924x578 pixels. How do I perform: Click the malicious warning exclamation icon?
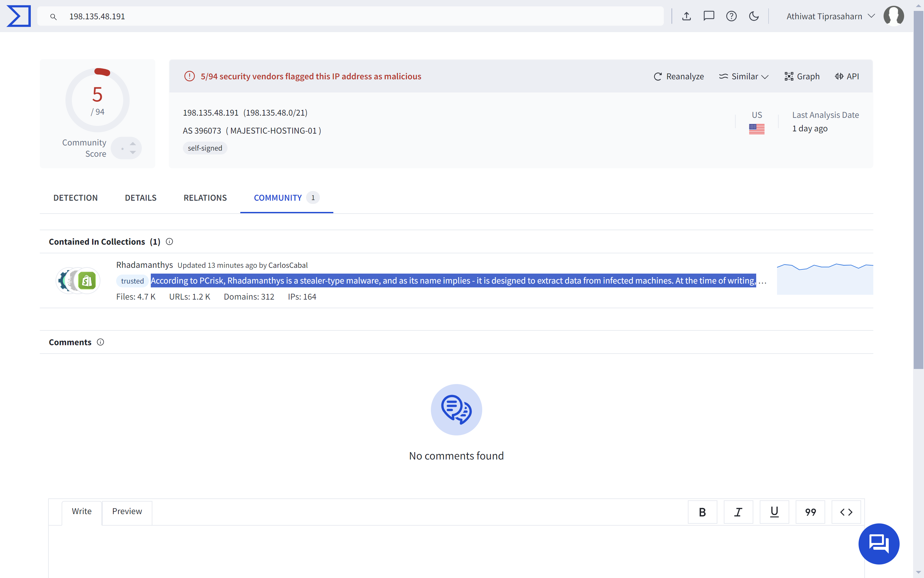point(189,76)
